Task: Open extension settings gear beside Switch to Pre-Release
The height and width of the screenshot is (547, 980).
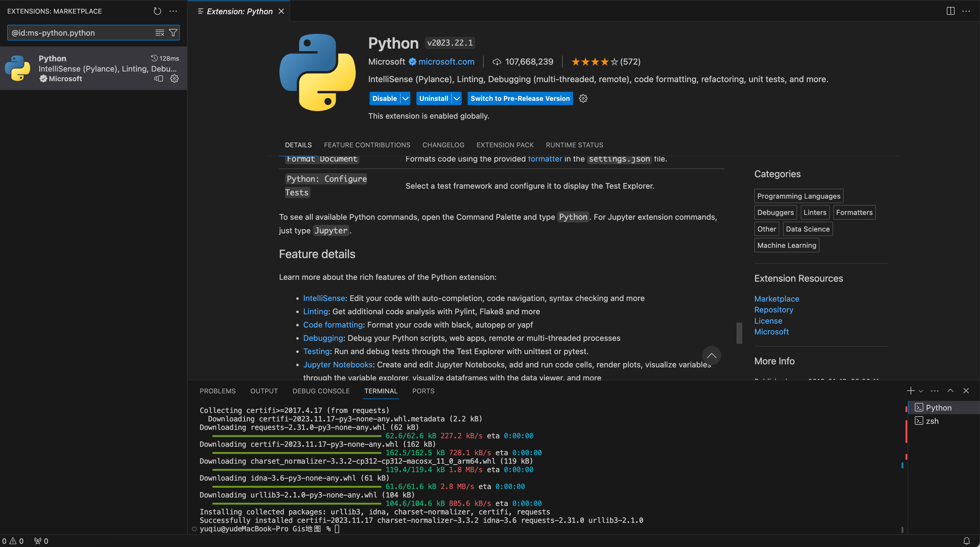Action: coord(583,98)
